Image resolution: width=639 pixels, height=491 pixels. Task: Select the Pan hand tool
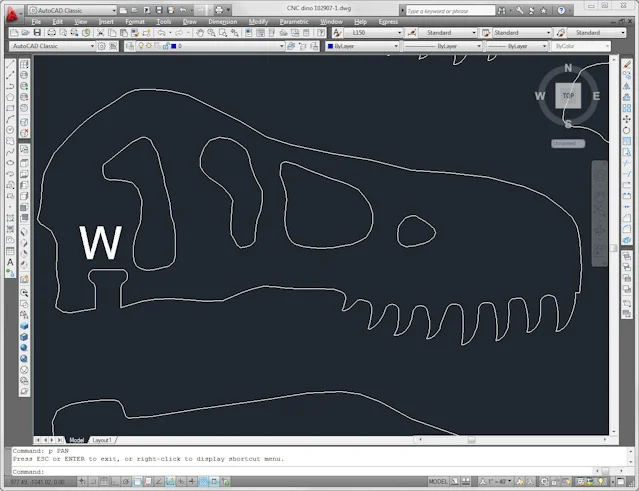tap(200, 33)
